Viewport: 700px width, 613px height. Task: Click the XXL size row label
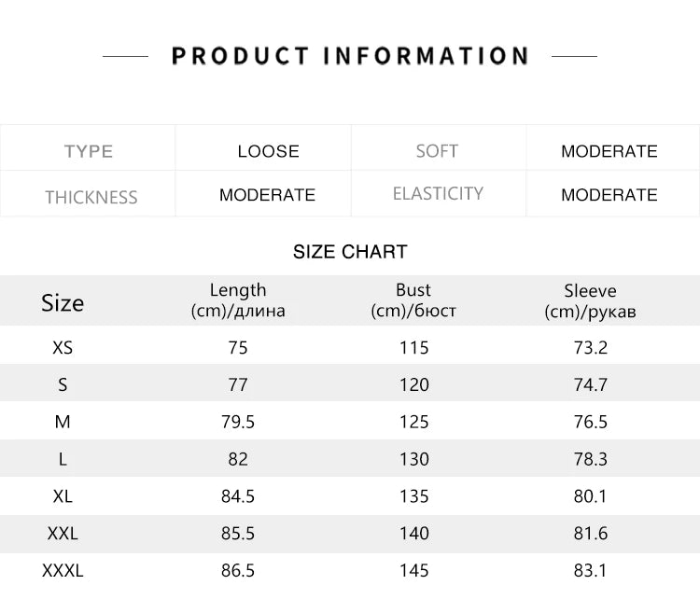coord(63,534)
